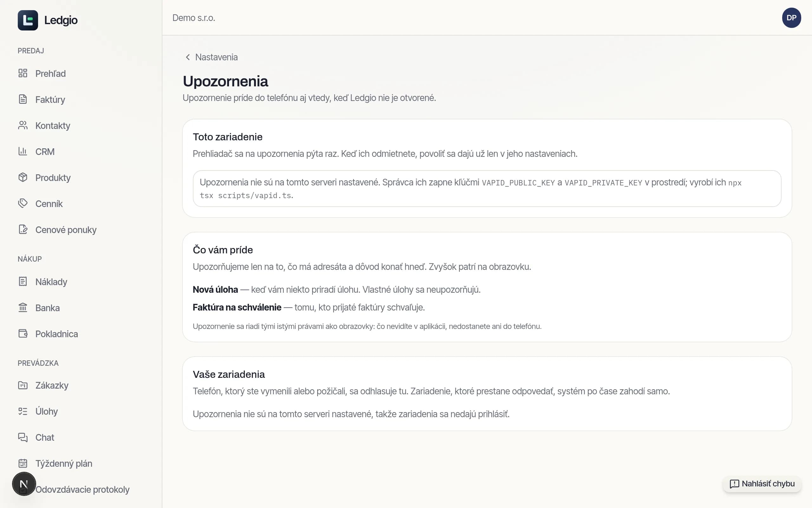This screenshot has height=508, width=812.
Task: Open the Banka section label
Action: [x=48, y=308]
